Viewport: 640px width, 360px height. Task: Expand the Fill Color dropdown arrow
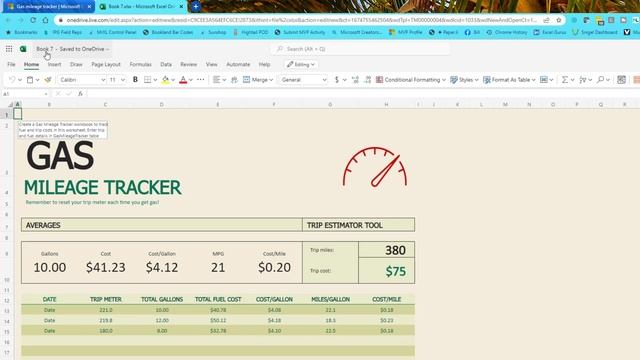173,80
